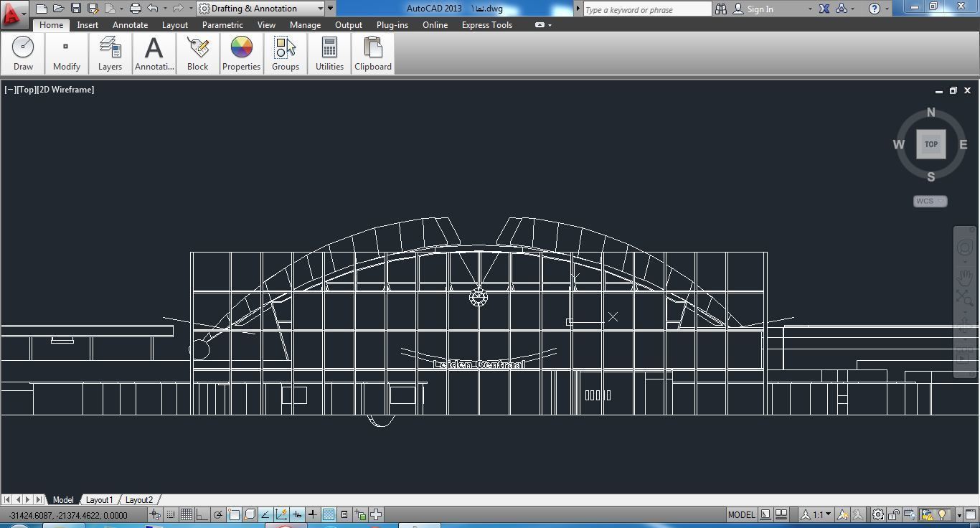Expand the Help dropdown arrow
This screenshot has height=528, width=980.
tap(887, 9)
